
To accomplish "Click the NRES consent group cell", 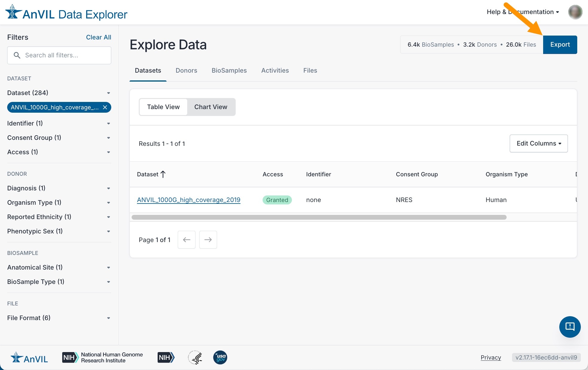I will (404, 200).
